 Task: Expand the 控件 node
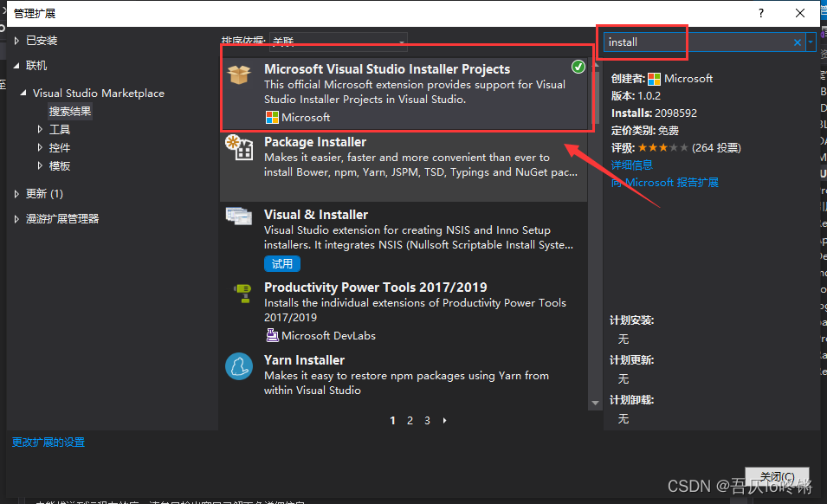point(40,147)
